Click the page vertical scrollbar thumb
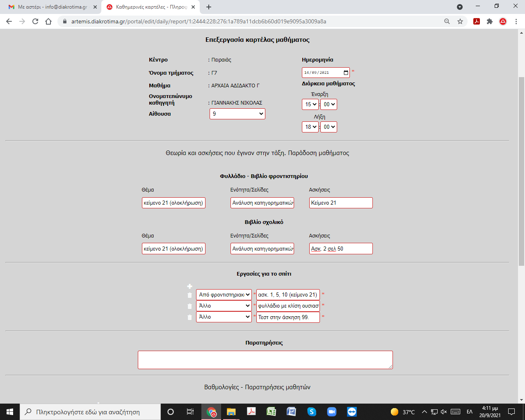 (521, 171)
